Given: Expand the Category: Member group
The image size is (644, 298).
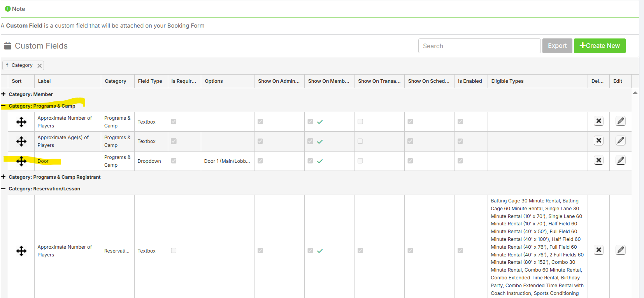Looking at the screenshot, I should (x=4, y=94).
